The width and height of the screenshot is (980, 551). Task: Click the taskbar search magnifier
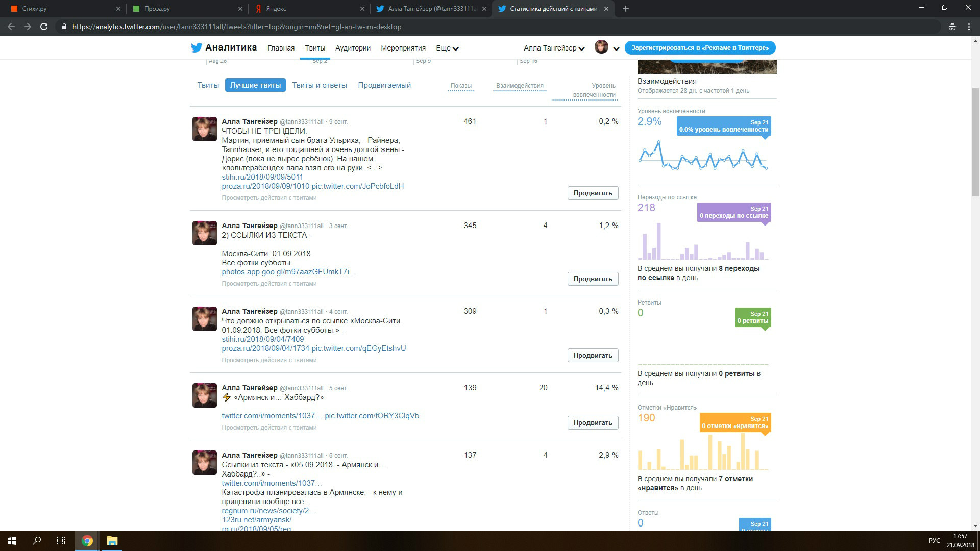coord(37,541)
